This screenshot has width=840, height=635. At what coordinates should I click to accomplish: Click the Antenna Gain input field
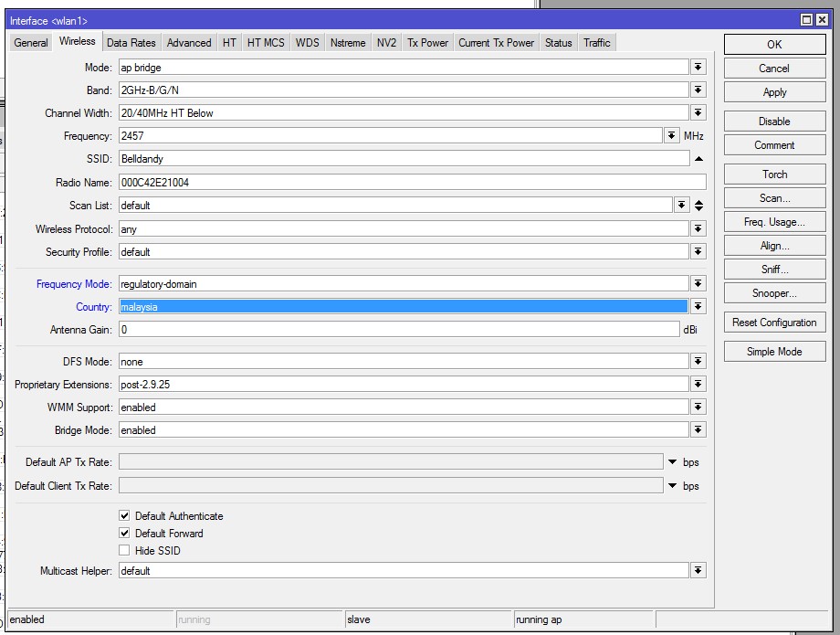[399, 330]
